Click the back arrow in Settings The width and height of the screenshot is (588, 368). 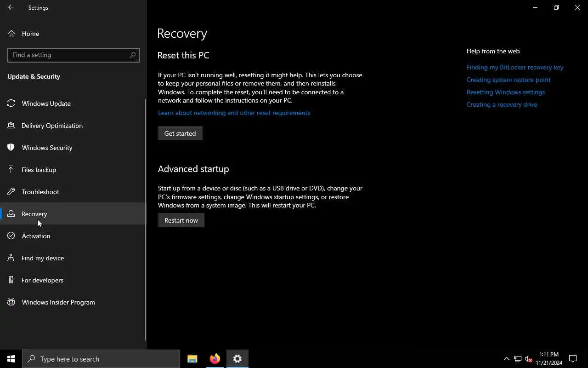point(11,7)
